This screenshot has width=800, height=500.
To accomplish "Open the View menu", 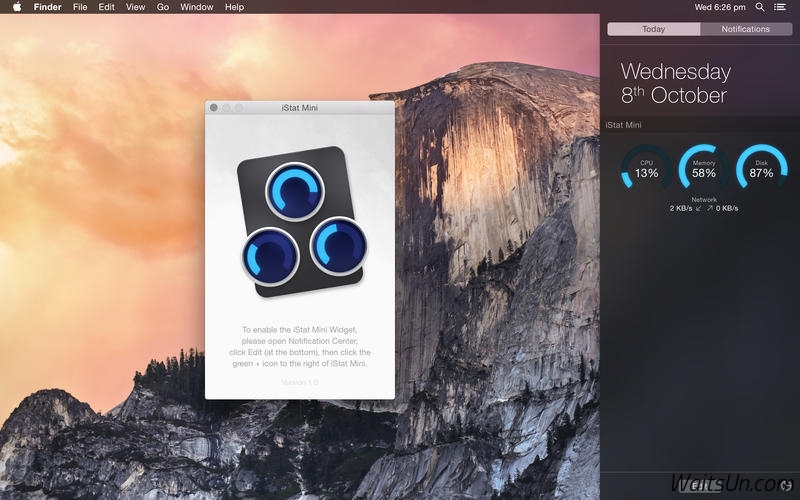I will coord(135,7).
